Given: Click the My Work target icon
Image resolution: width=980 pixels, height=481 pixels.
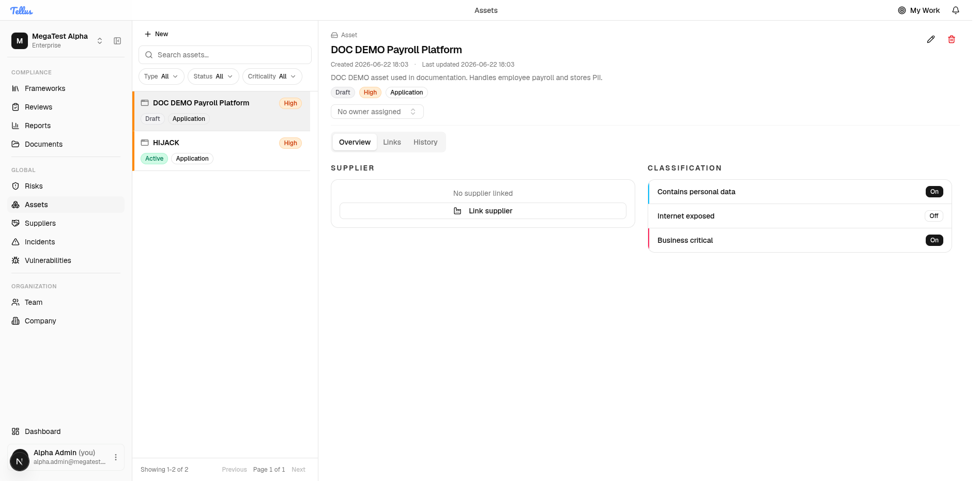Looking at the screenshot, I should (x=902, y=10).
